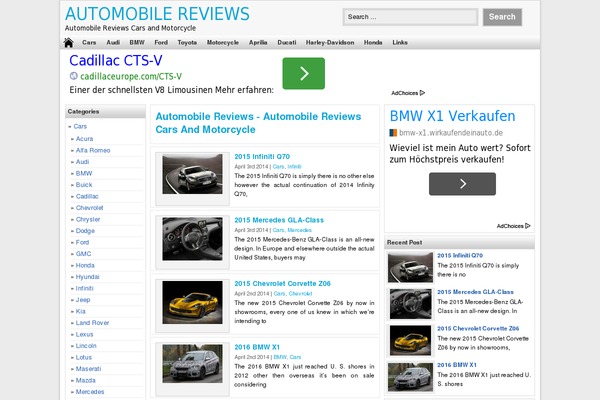Open GMC category

coord(83,253)
